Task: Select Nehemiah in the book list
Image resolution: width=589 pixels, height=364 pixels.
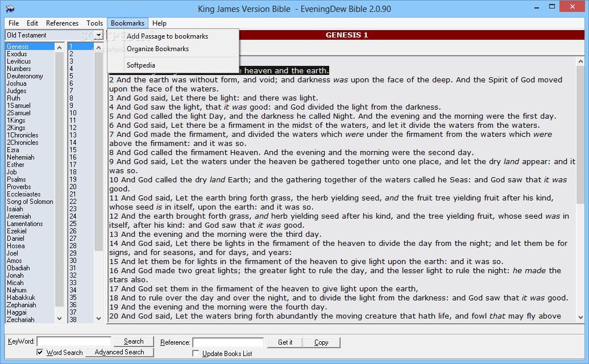Action: [30, 157]
